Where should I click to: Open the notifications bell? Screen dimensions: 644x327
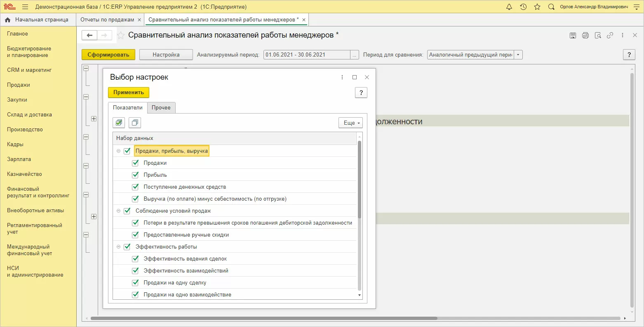509,7
